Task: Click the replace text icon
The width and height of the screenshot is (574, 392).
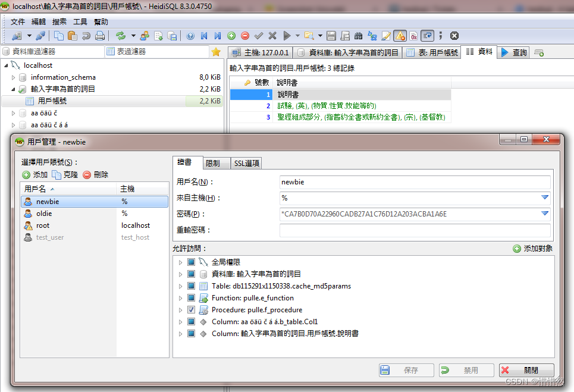Action: point(372,36)
